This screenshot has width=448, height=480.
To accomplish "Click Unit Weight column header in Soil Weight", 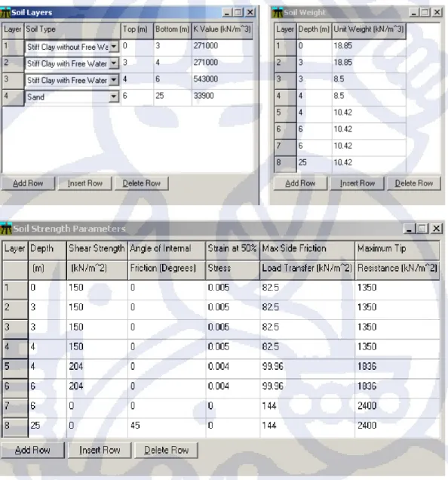I will [x=369, y=30].
